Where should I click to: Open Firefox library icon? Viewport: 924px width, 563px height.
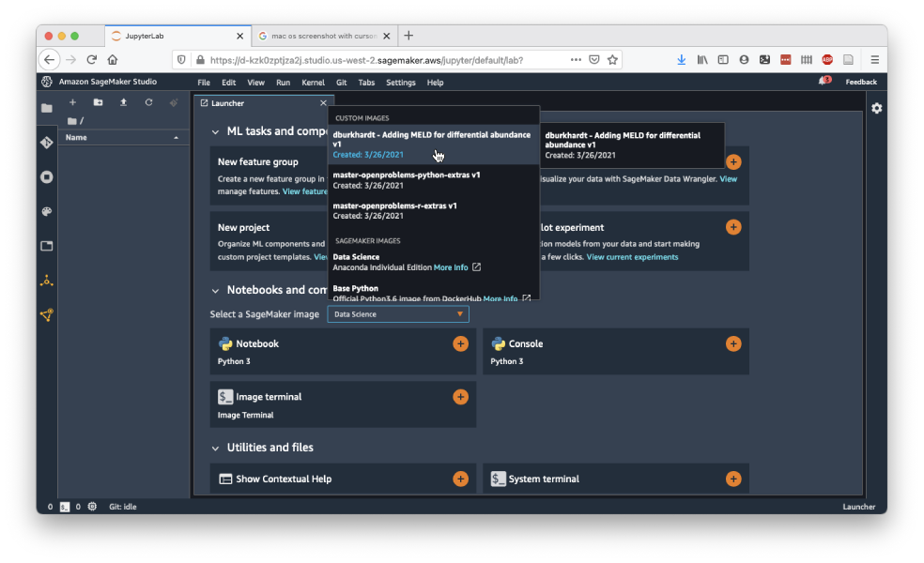click(701, 59)
